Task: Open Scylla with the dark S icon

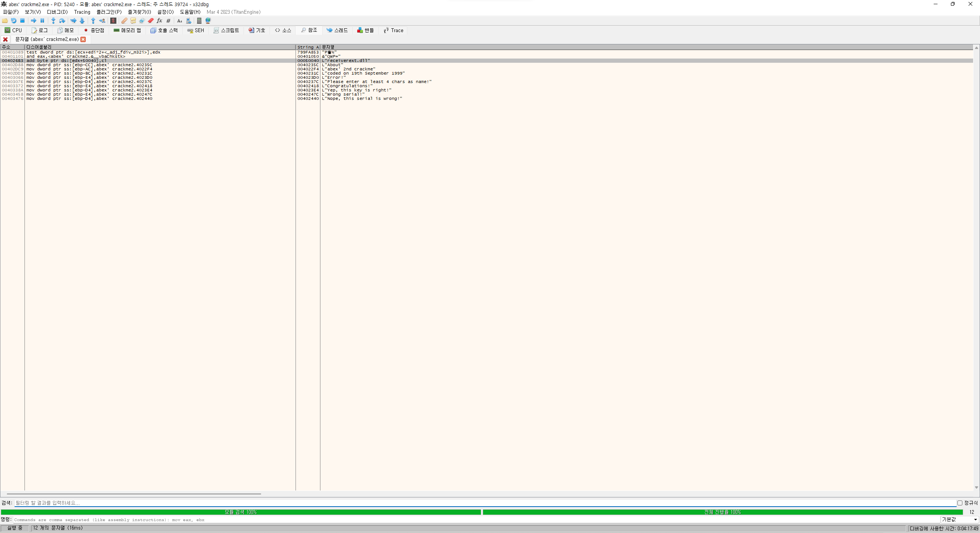Action: click(113, 21)
